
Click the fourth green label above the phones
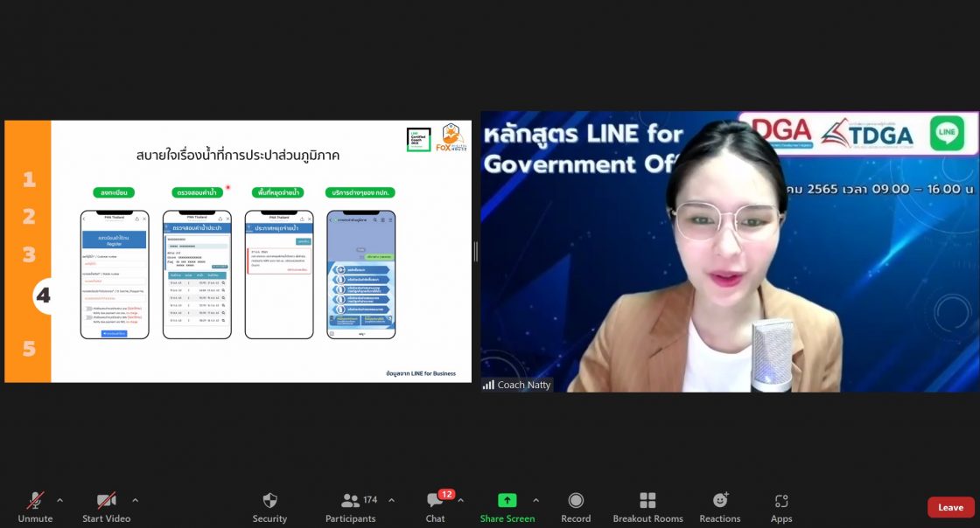click(x=360, y=193)
